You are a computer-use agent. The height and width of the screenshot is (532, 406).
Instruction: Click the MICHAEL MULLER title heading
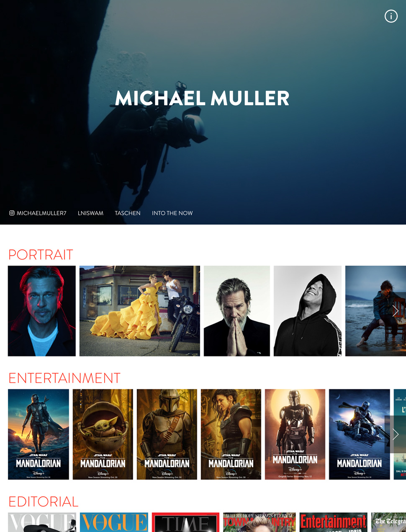click(202, 98)
